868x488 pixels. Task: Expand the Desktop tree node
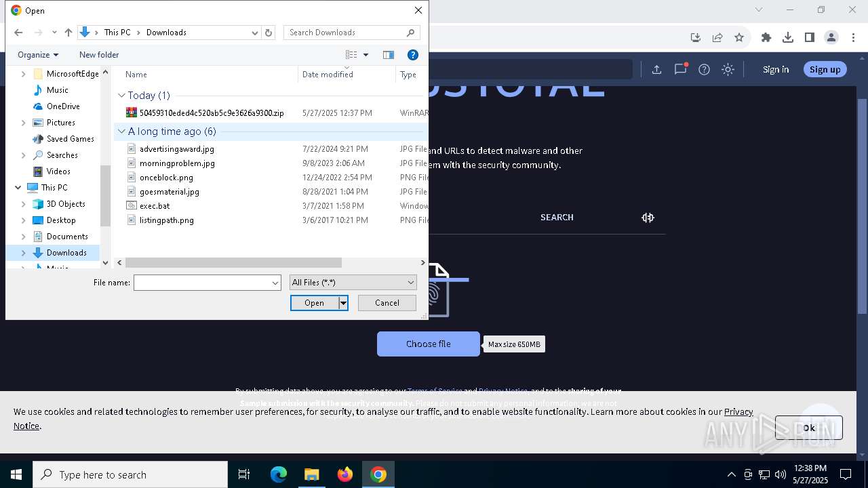pyautogui.click(x=24, y=220)
